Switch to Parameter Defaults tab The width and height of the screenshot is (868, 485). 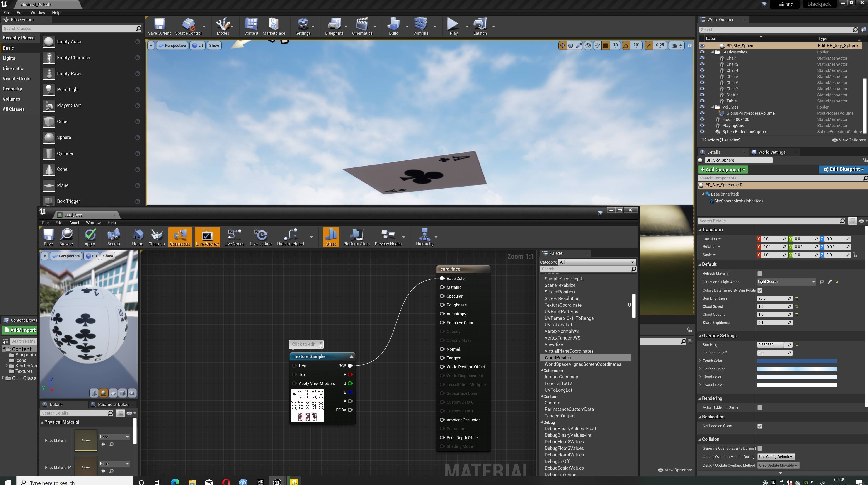click(113, 405)
